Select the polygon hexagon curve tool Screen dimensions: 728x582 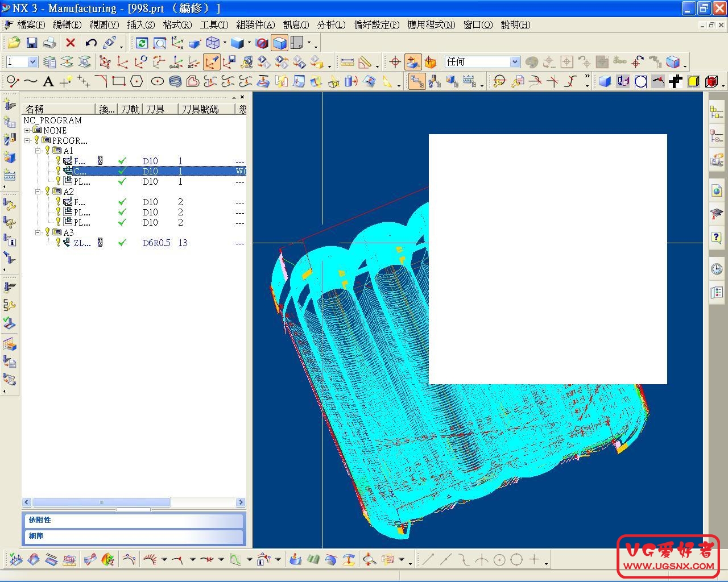[136, 81]
